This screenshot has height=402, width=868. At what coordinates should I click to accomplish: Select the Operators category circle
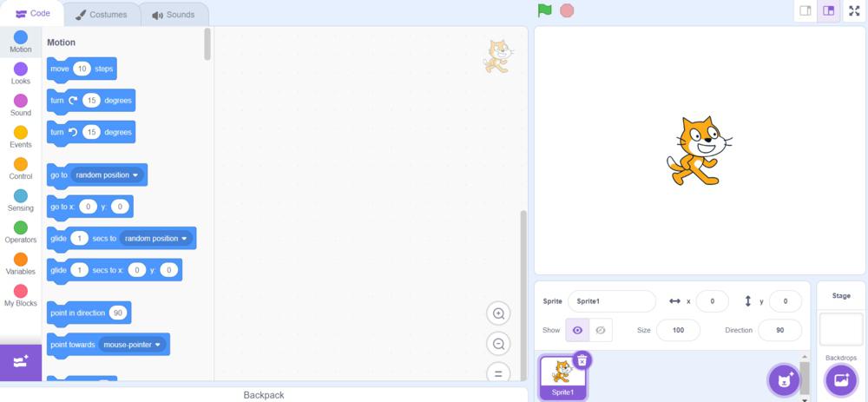click(21, 227)
